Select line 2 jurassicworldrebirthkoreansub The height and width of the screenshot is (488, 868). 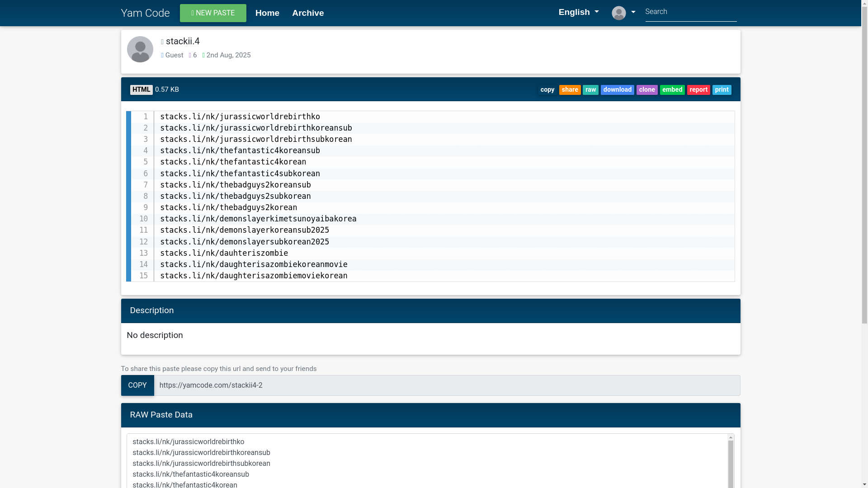pyautogui.click(x=256, y=128)
